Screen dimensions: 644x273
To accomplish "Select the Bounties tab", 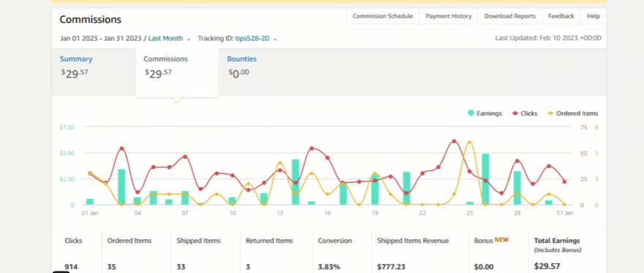I will 242,59.
